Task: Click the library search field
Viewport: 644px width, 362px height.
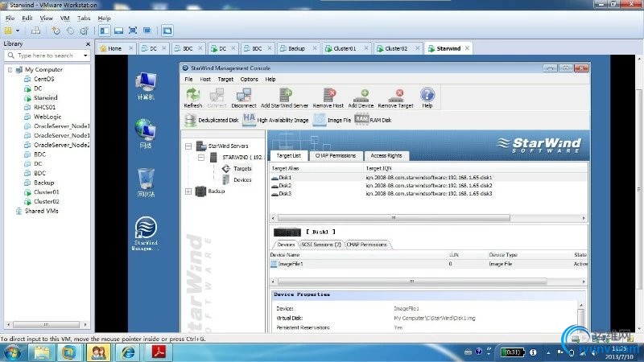Action: pyautogui.click(x=48, y=56)
